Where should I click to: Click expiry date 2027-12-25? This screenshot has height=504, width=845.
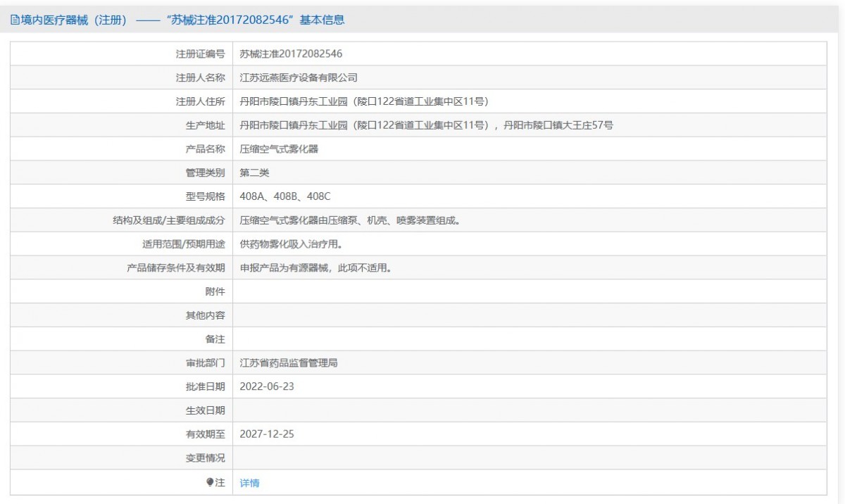tap(267, 434)
